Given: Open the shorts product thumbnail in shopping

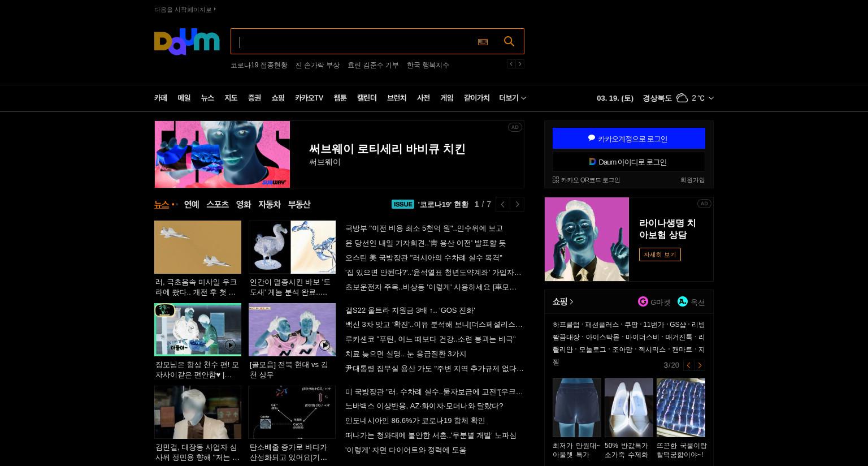Looking at the screenshot, I should [x=577, y=408].
